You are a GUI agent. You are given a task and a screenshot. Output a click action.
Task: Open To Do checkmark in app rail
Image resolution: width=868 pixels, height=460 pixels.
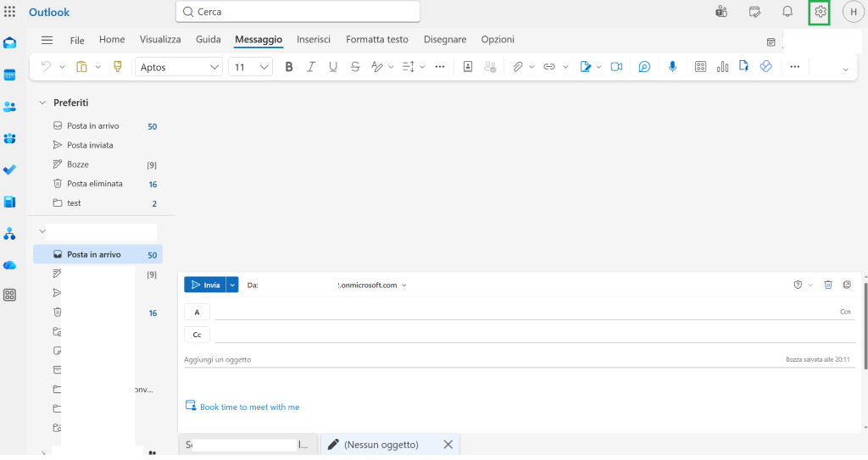pyautogui.click(x=9, y=170)
